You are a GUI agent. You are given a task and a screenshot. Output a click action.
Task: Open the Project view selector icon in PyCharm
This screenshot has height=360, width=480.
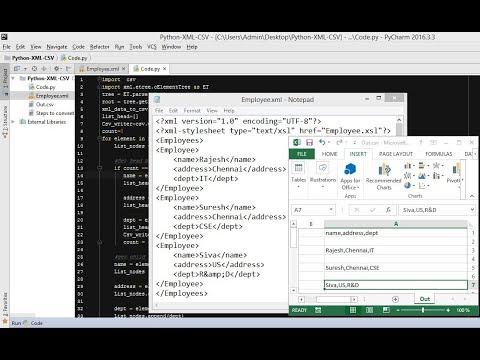click(17, 69)
